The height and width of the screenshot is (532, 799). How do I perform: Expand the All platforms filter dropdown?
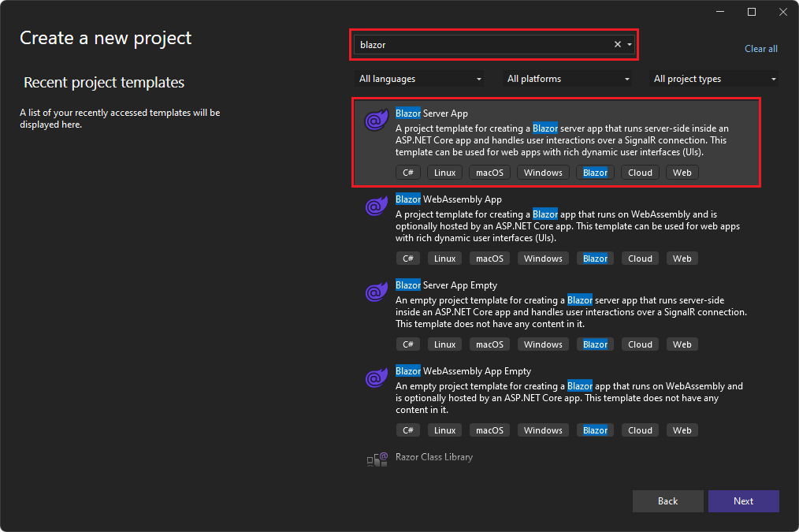[x=568, y=79]
